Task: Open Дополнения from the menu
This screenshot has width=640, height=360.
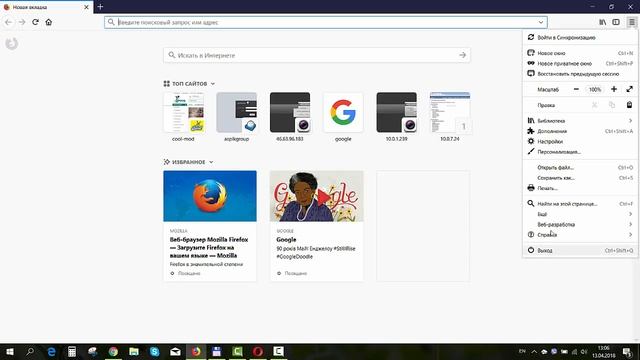Action: tap(580, 131)
